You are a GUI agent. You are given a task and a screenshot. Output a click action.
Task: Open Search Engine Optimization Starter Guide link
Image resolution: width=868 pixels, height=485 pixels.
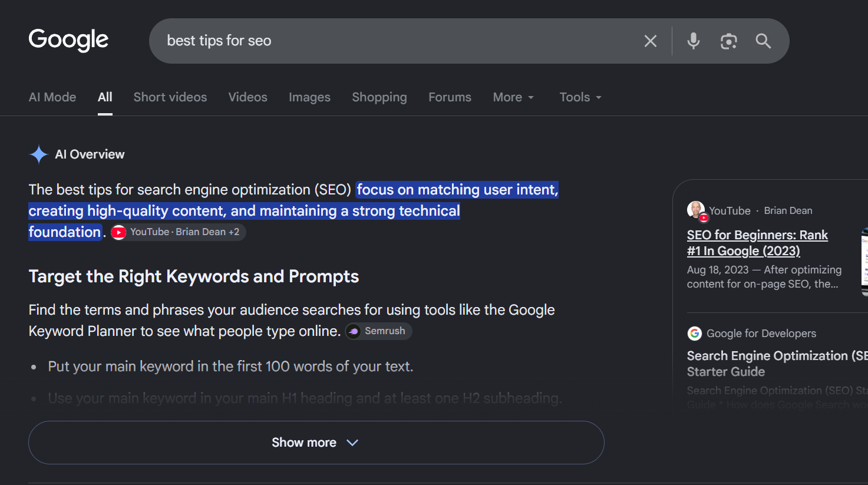[x=777, y=364]
